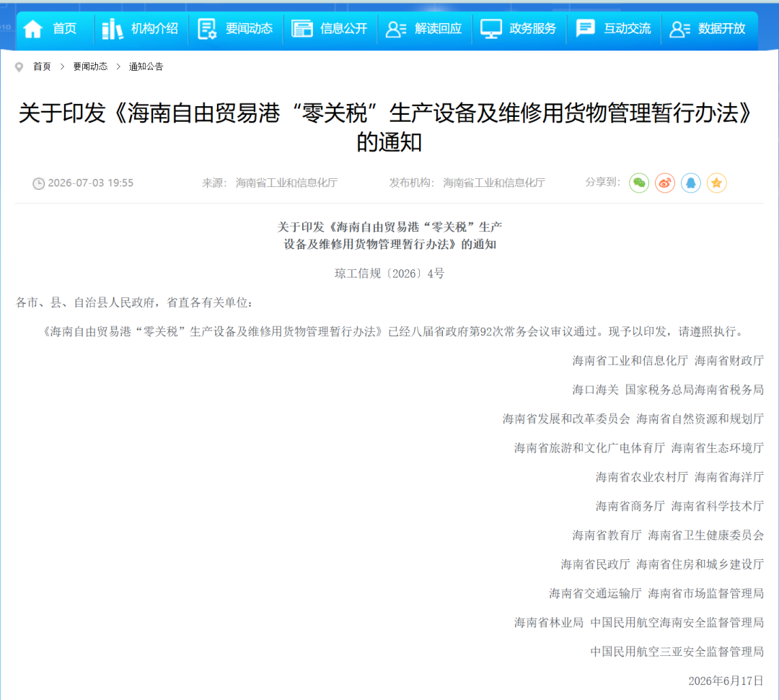Share via the star Qzone icon
779x700 pixels.
point(716,183)
